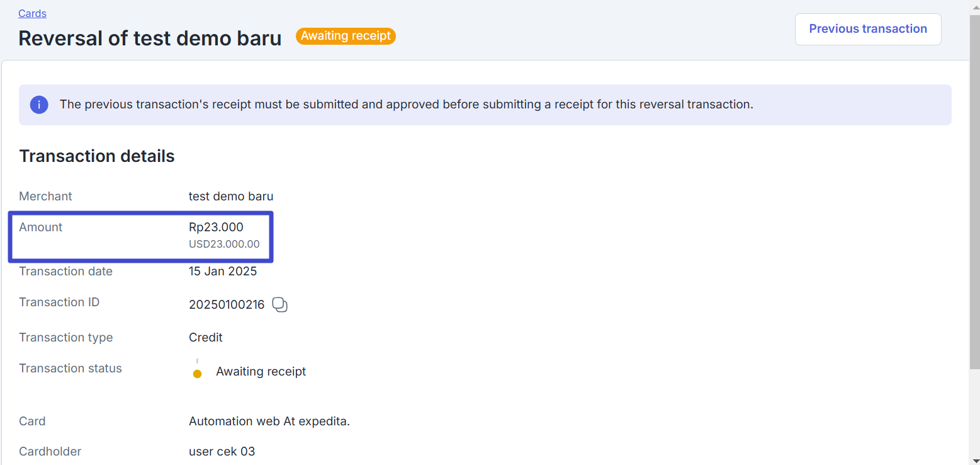Click the Amount field label
980x465 pixels.
click(x=41, y=227)
